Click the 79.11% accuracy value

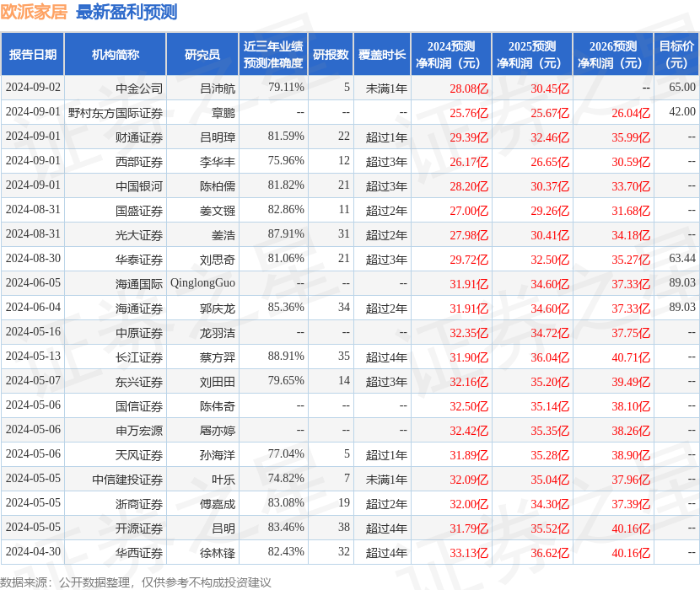[286, 87]
